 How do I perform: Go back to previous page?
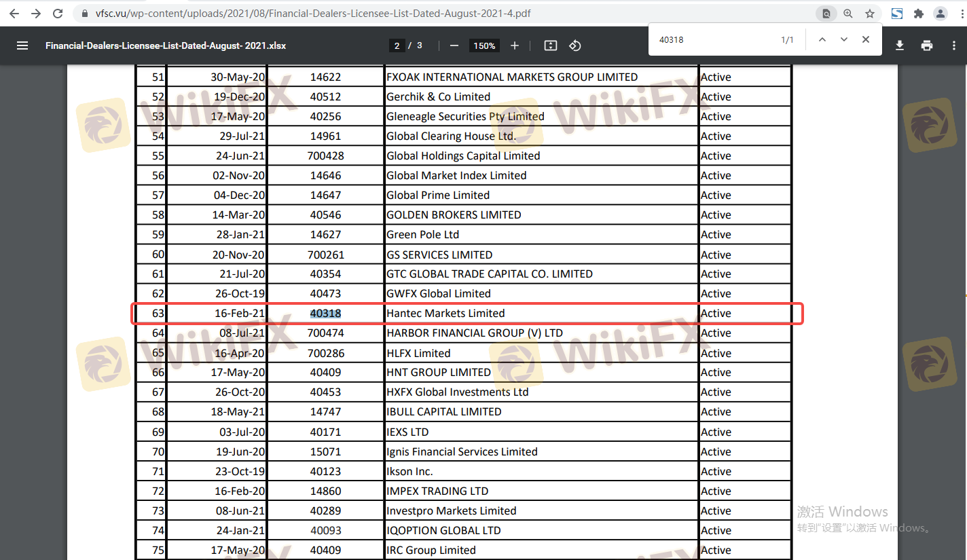14,14
